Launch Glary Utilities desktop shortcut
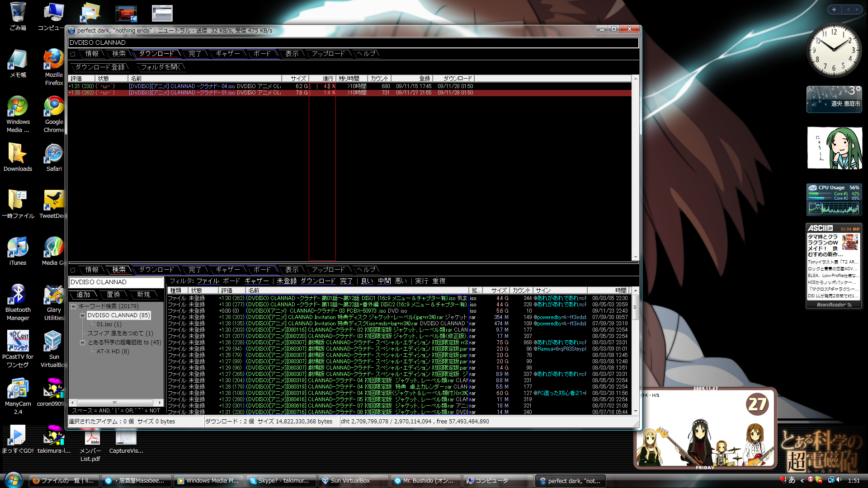Viewport: 868px width, 488px height. [54, 302]
